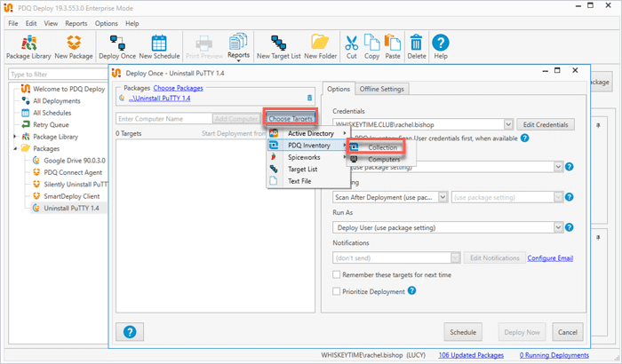622x364 pixels.
Task: Select Google Drive 90.0.3.0 package
Action: 74,160
